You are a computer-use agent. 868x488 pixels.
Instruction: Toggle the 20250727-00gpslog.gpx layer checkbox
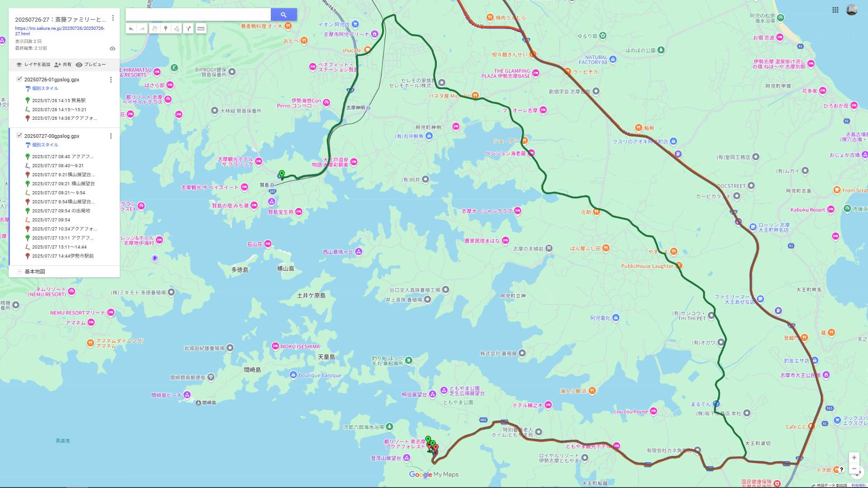pos(19,136)
